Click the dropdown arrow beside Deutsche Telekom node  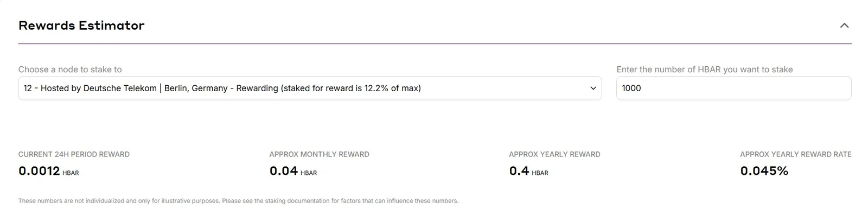point(593,89)
